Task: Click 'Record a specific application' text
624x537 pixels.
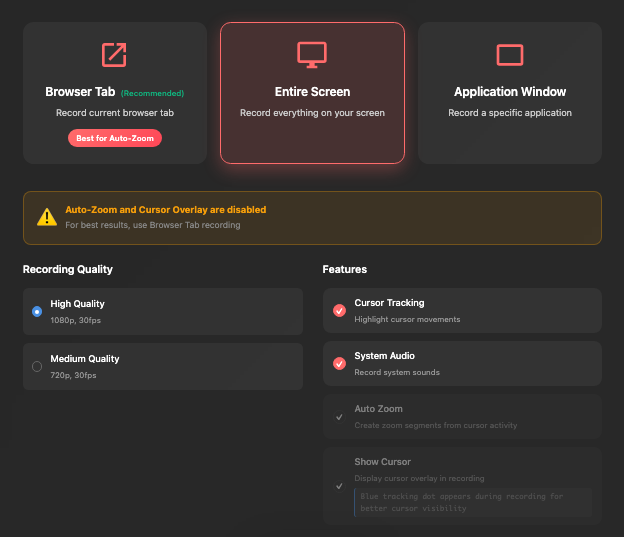Action: 510,113
